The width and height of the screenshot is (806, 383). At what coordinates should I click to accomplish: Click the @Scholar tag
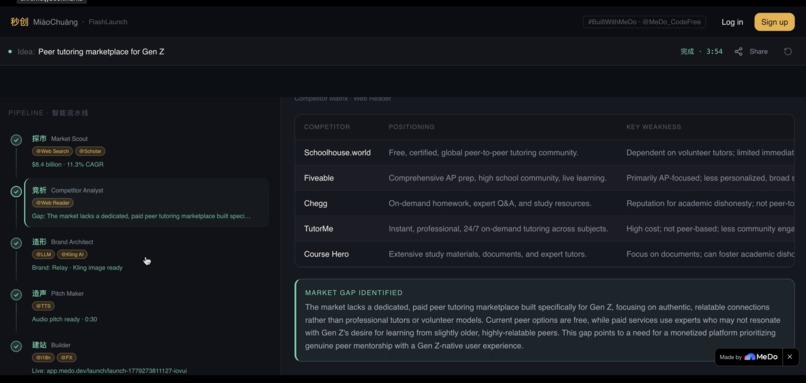(90, 152)
